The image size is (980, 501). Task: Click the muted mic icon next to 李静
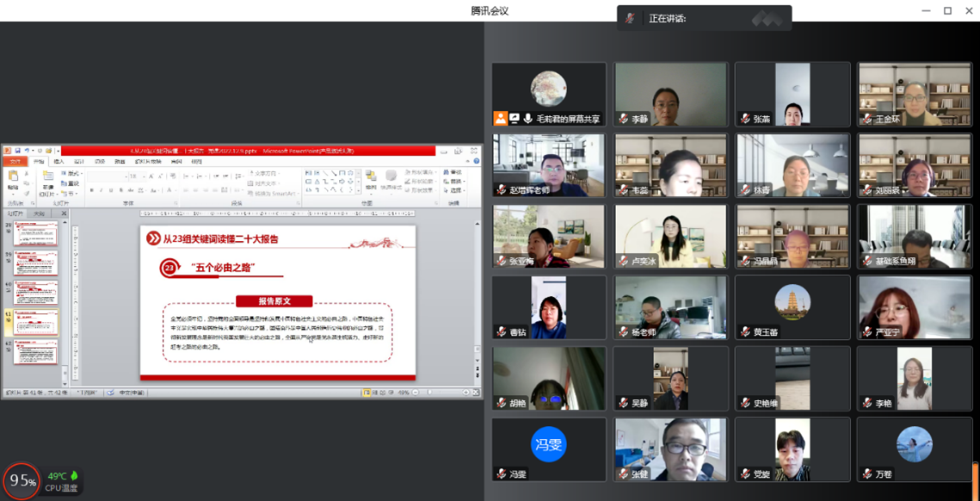click(x=622, y=119)
